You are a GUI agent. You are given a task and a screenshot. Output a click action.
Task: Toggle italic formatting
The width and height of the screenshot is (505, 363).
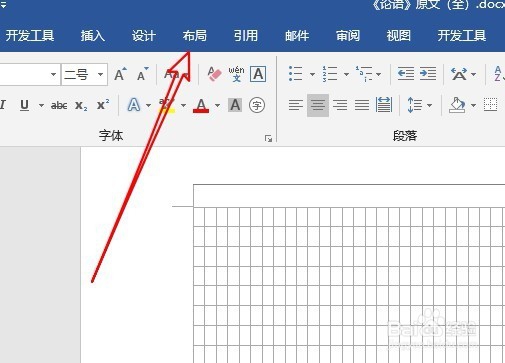coord(3,105)
